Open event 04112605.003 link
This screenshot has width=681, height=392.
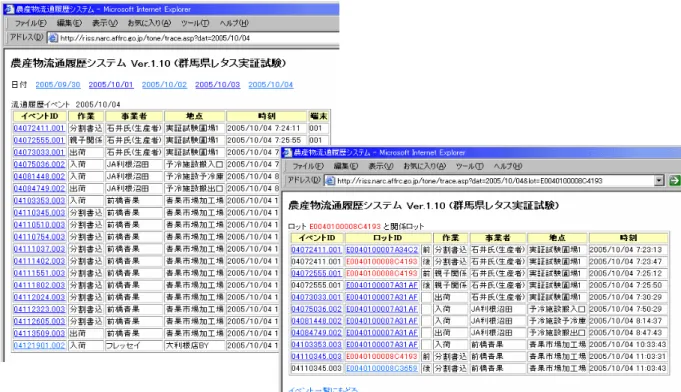39,321
